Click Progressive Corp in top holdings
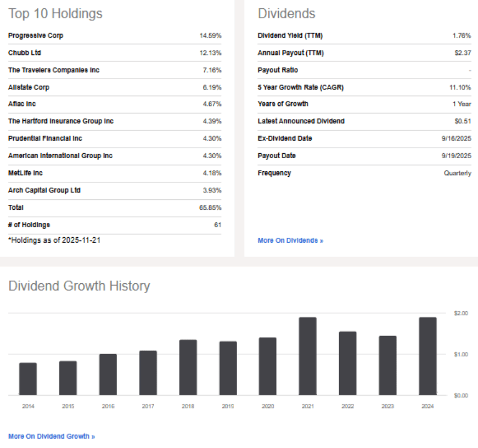Image resolution: width=478 pixels, height=448 pixels. 36,36
